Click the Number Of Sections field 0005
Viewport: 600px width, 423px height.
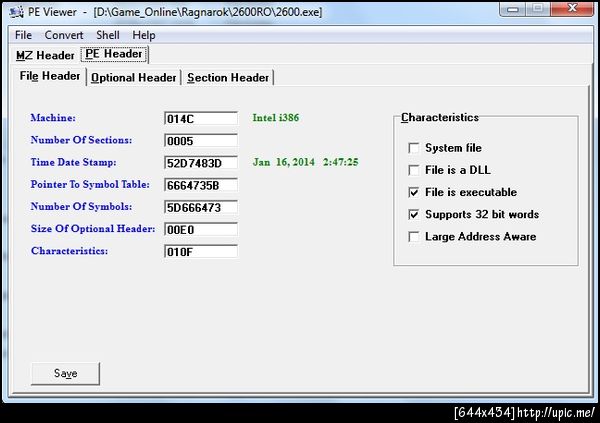(x=201, y=141)
